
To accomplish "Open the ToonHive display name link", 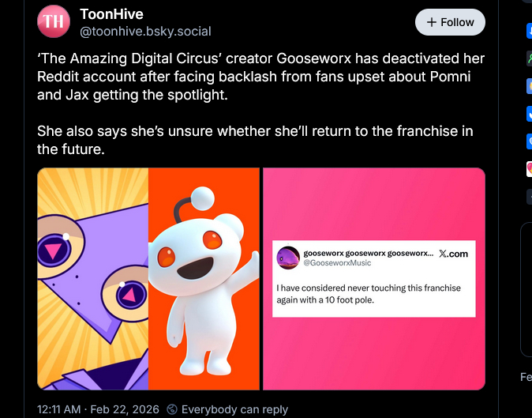I will (x=111, y=15).
